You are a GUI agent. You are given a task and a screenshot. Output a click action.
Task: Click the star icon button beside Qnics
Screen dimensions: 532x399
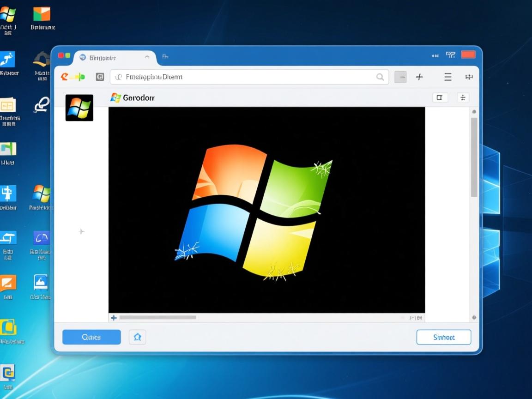coord(137,337)
